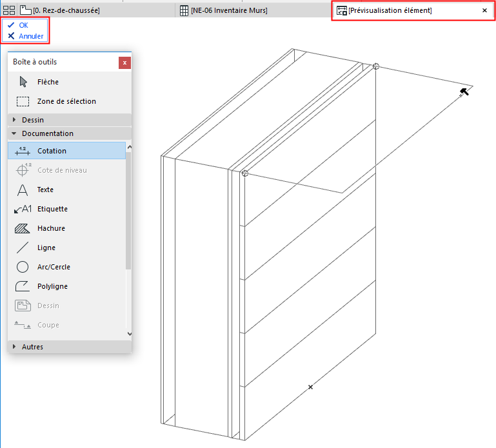Screen dimensions: 496x448
Task: Select the Hachure fill tool
Action: coord(66,228)
